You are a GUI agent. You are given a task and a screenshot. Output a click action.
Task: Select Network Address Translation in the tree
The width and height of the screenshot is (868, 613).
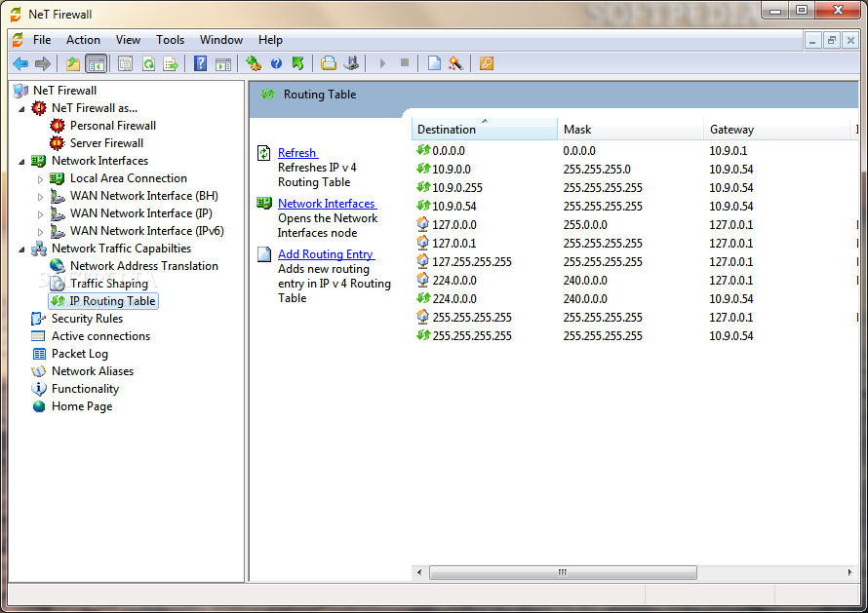144,266
